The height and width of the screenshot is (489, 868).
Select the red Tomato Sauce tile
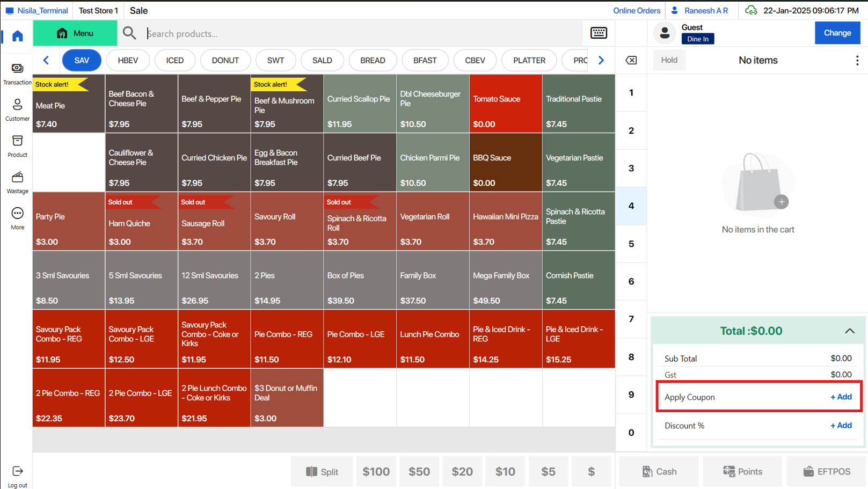pos(505,104)
